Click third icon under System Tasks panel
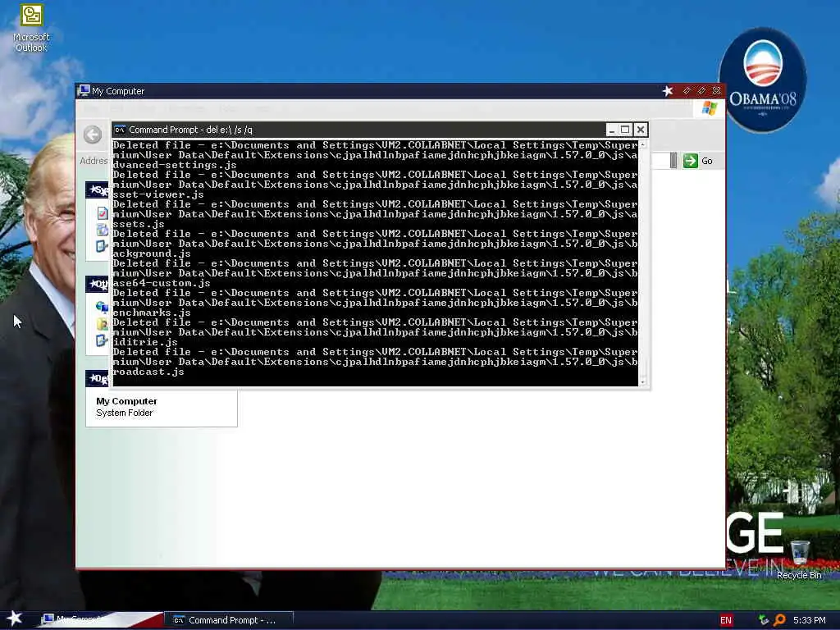 (x=103, y=246)
